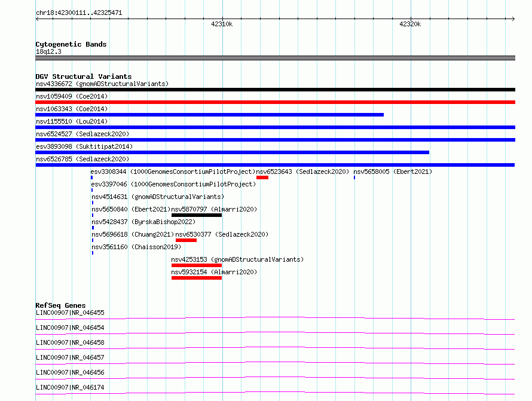Open LINC00907|NR_046457 gene label
Image resolution: width=532 pixels, height=401 pixels.
(x=70, y=357)
